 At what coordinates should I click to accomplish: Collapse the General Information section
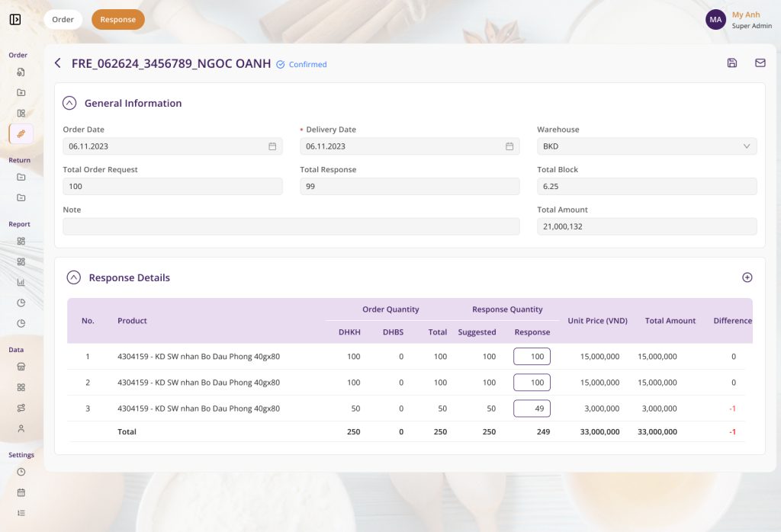coord(69,103)
